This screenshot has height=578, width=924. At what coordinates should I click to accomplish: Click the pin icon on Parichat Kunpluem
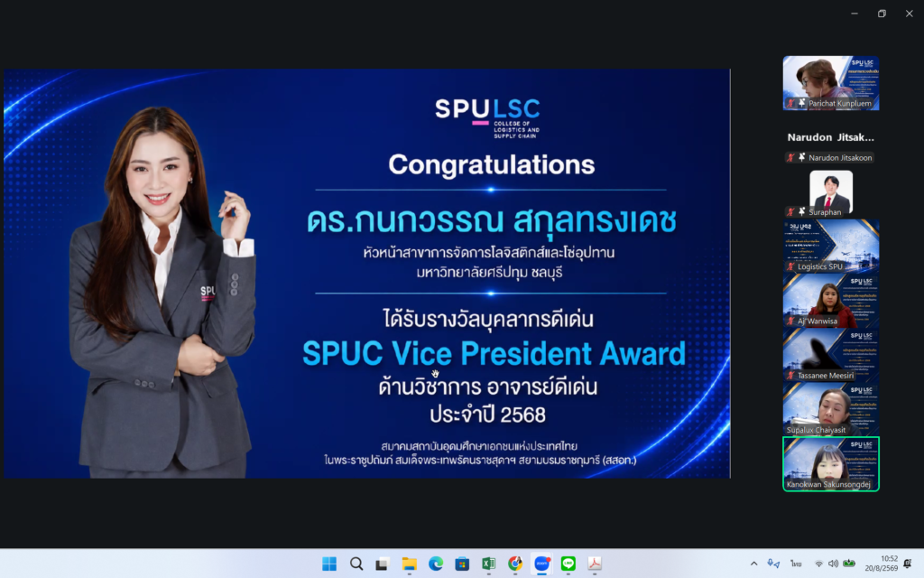(x=802, y=103)
